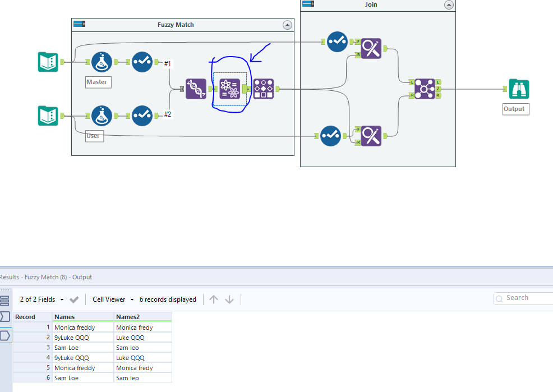Select the top Input Data tool

point(48,62)
